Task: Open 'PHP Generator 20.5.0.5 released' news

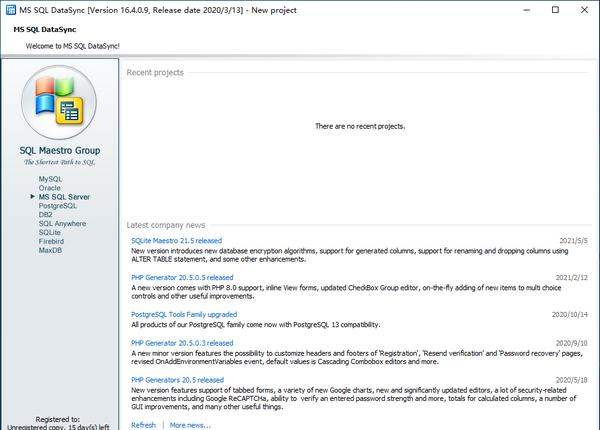Action: point(182,277)
